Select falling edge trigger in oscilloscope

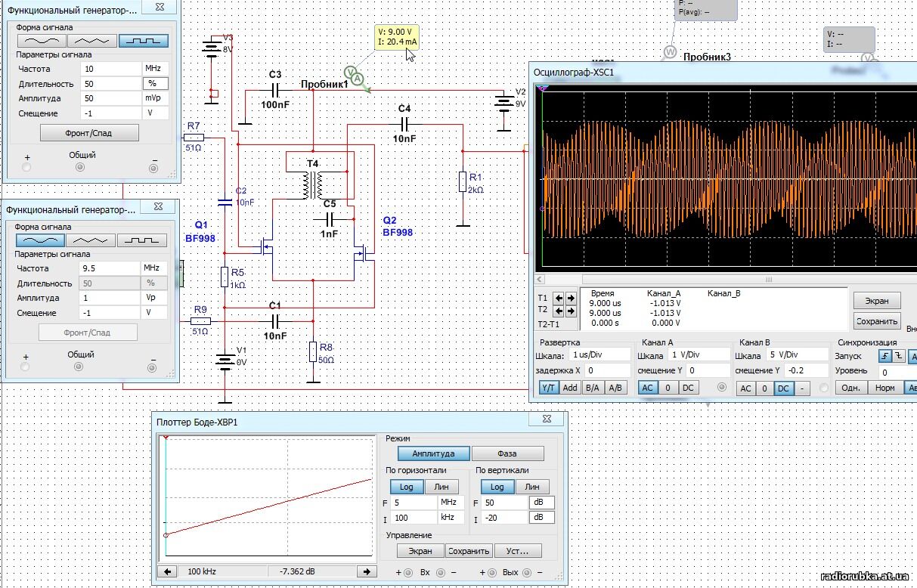click(898, 356)
